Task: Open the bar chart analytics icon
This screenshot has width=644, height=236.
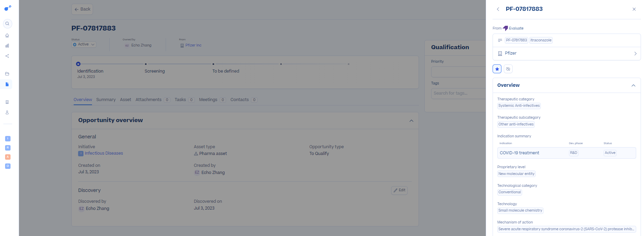Action: pos(7,45)
